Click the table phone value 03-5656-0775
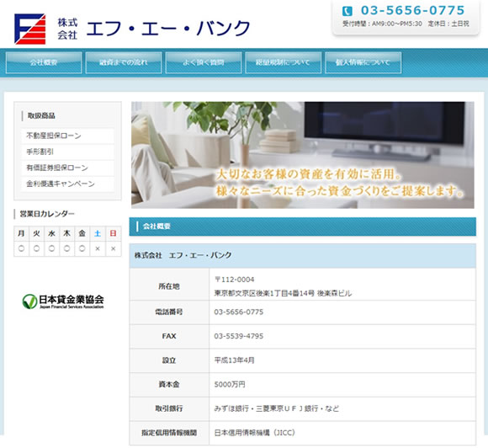The image size is (488, 448). tap(239, 312)
